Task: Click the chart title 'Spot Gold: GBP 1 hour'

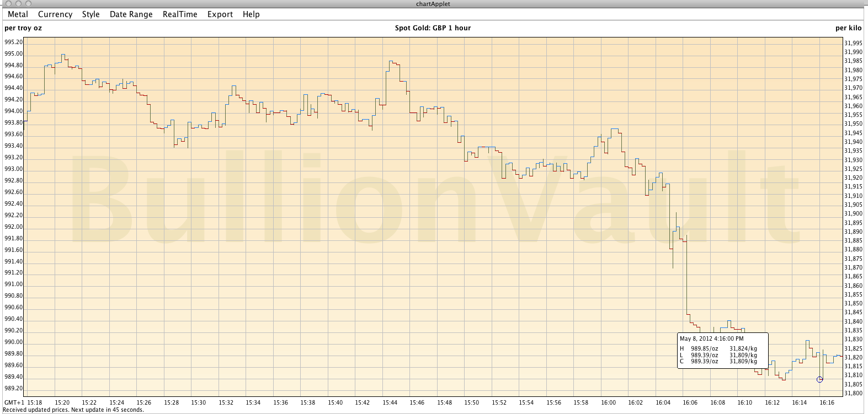Action: pyautogui.click(x=433, y=28)
